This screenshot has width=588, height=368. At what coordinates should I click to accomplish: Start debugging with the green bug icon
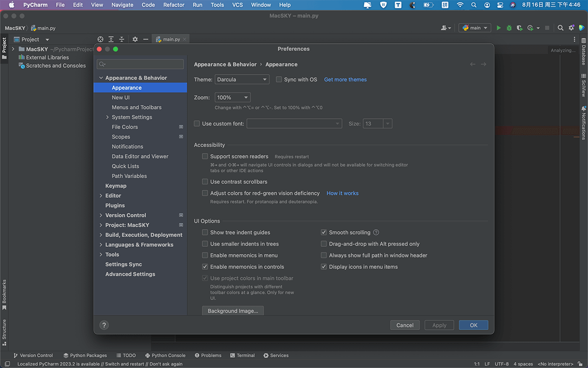[x=509, y=28]
